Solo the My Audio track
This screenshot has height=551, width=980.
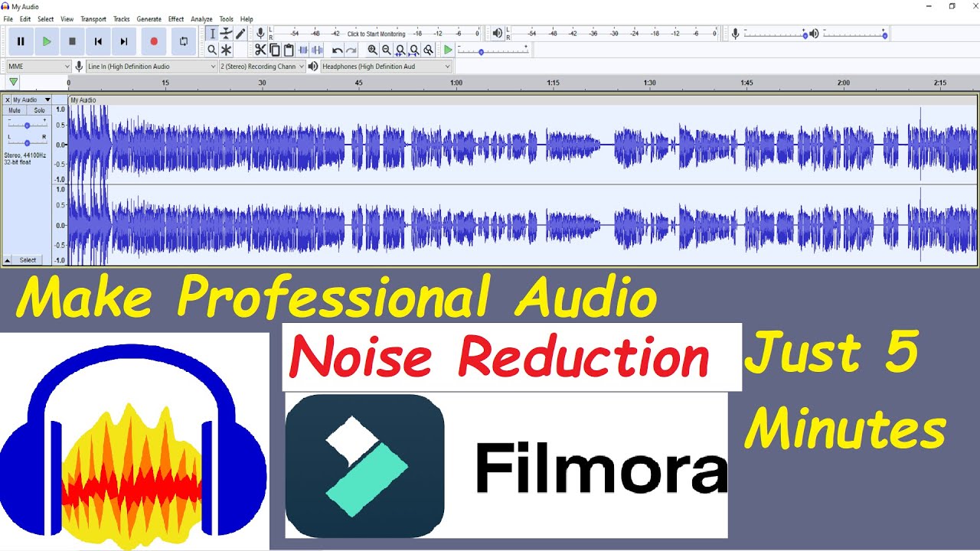pyautogui.click(x=39, y=110)
